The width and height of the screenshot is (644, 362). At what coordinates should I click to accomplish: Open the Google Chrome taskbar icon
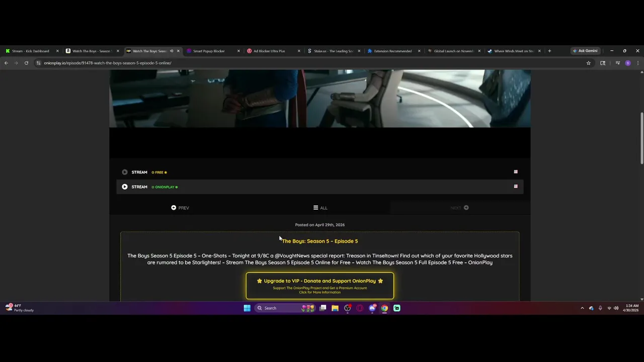[384, 308]
